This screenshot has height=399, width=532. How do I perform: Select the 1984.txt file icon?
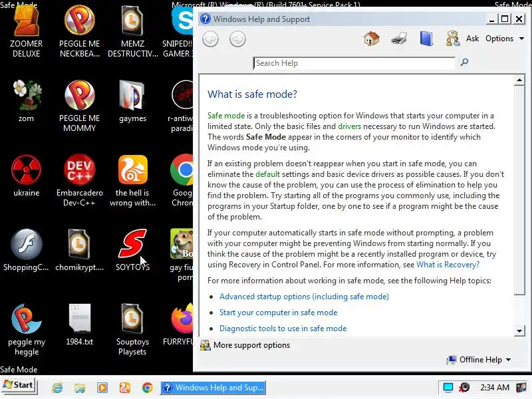(x=79, y=325)
